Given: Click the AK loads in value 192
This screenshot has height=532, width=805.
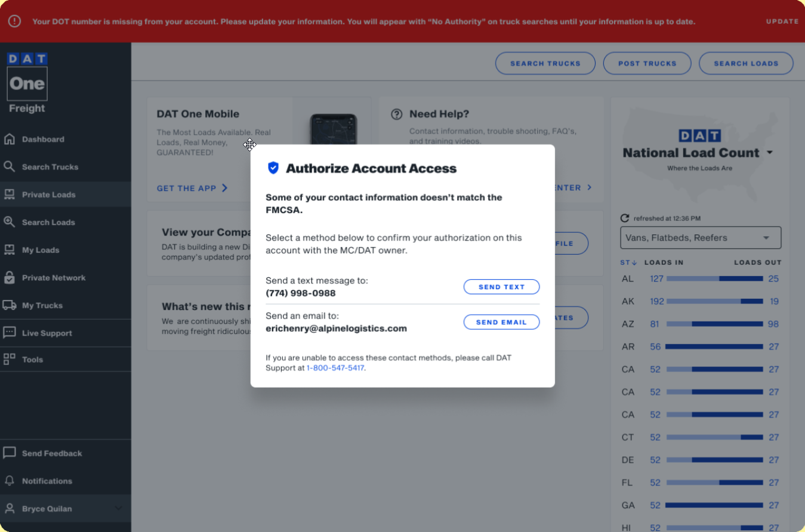Looking at the screenshot, I should pyautogui.click(x=656, y=301).
